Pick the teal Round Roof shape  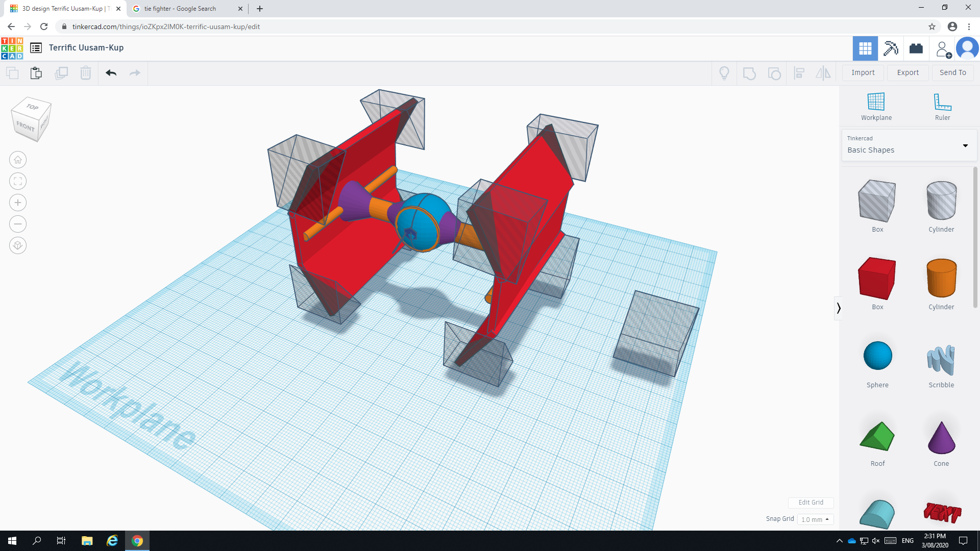point(877,514)
